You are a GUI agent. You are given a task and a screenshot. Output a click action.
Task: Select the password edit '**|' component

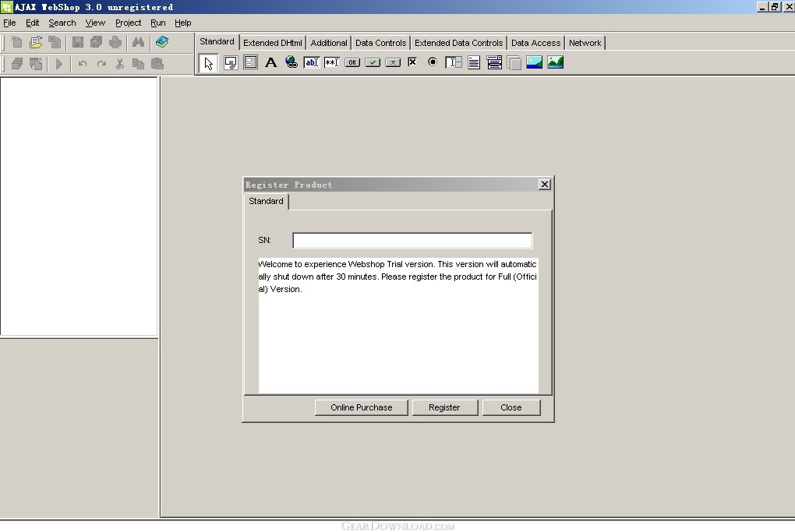(x=331, y=62)
